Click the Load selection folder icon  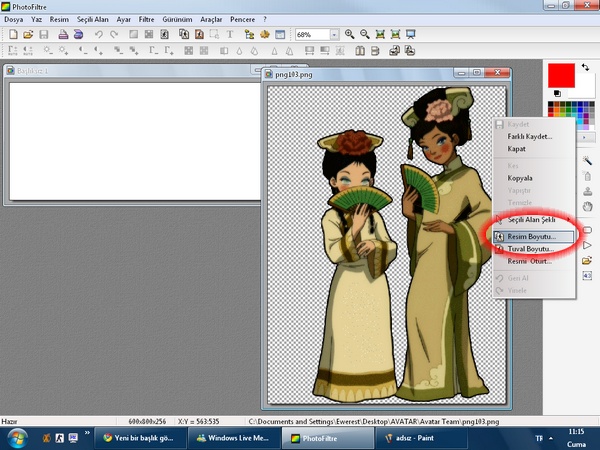[587, 261]
